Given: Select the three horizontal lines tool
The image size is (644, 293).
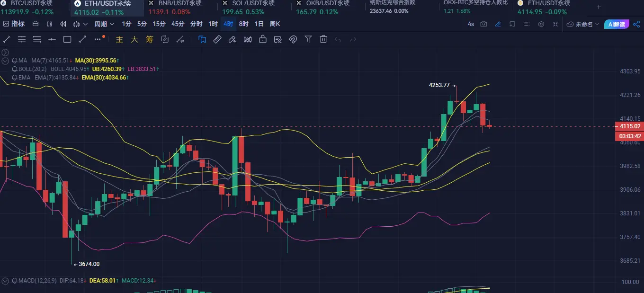Looking at the screenshot, I should (x=37, y=39).
